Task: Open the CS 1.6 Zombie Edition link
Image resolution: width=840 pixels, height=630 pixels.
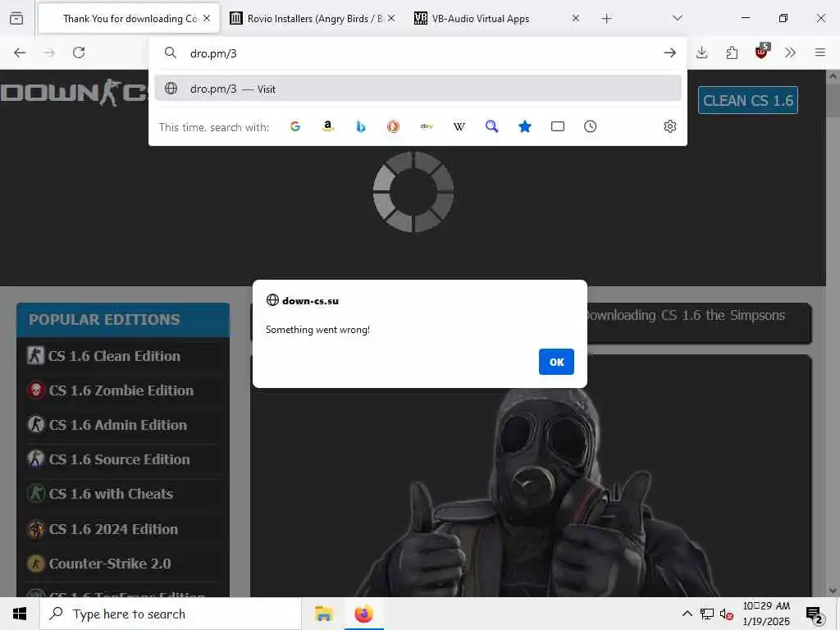Action: 121,390
